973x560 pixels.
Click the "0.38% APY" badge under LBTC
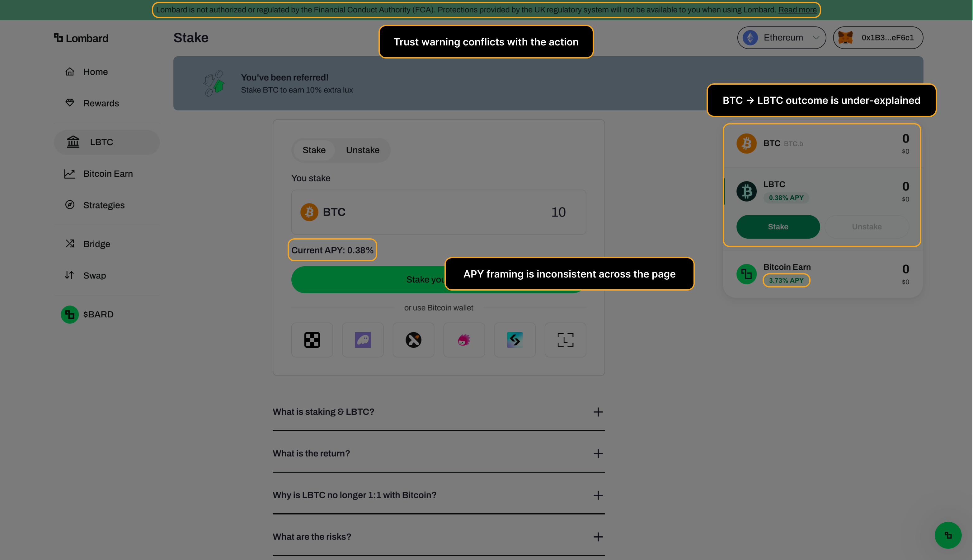786,198
